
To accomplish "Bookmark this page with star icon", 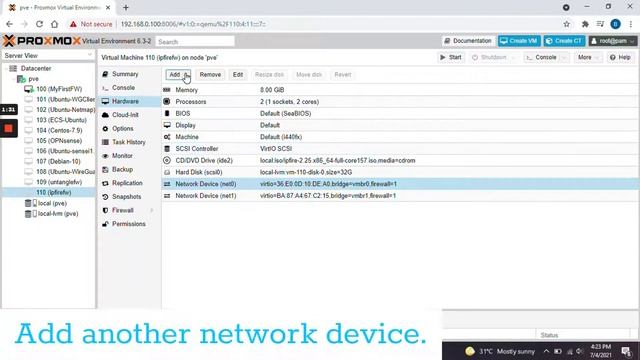I will point(567,24).
